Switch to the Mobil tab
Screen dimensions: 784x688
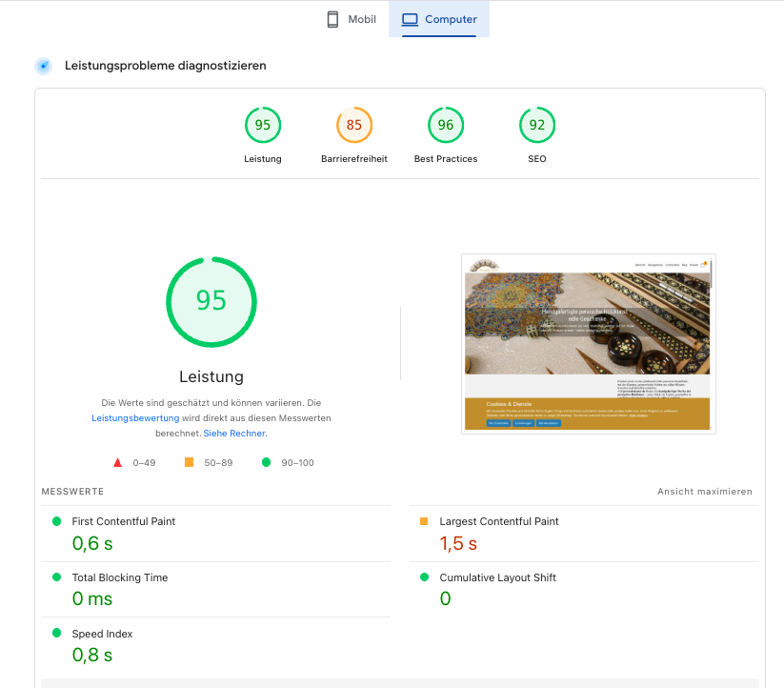point(350,19)
